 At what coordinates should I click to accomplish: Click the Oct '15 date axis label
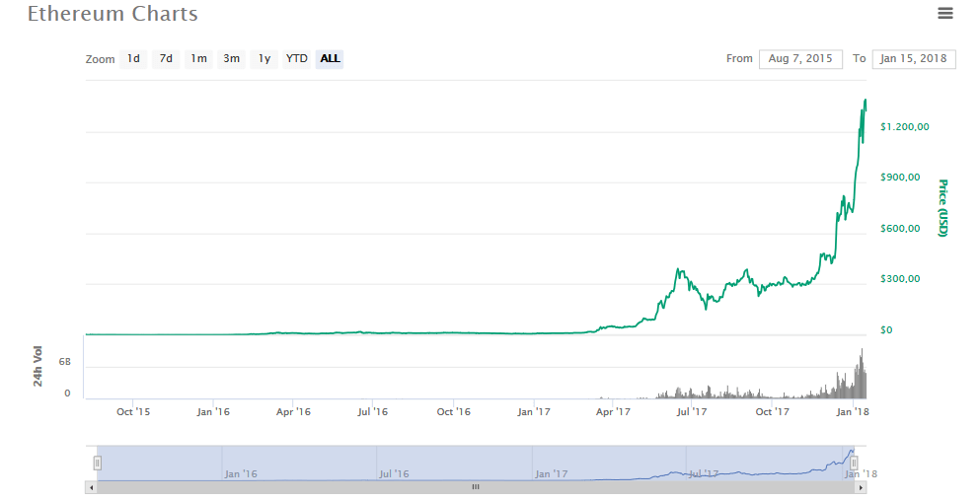[x=133, y=411]
